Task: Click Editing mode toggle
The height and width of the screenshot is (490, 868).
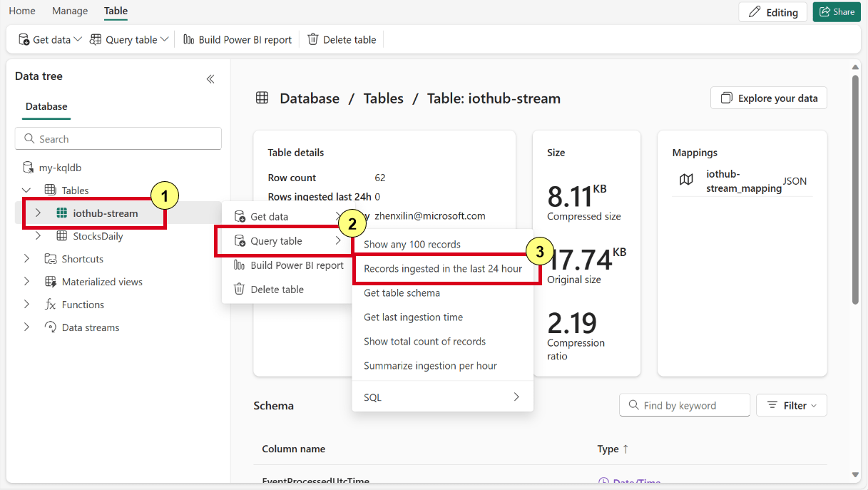Action: (x=772, y=12)
